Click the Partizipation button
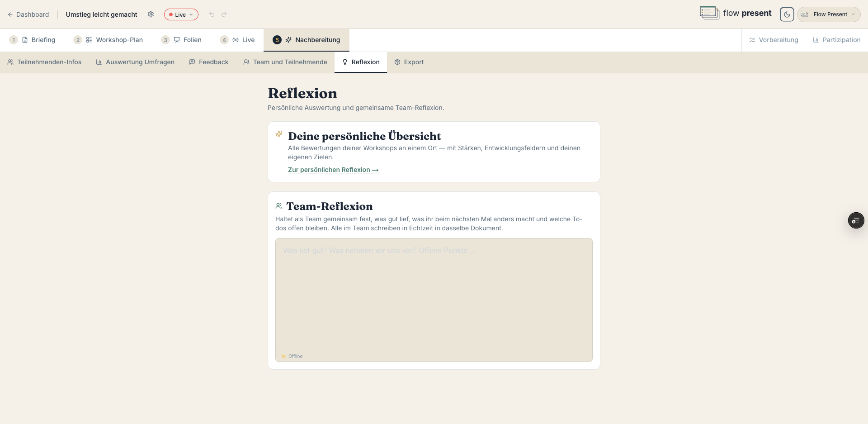The height and width of the screenshot is (424, 868). click(836, 40)
